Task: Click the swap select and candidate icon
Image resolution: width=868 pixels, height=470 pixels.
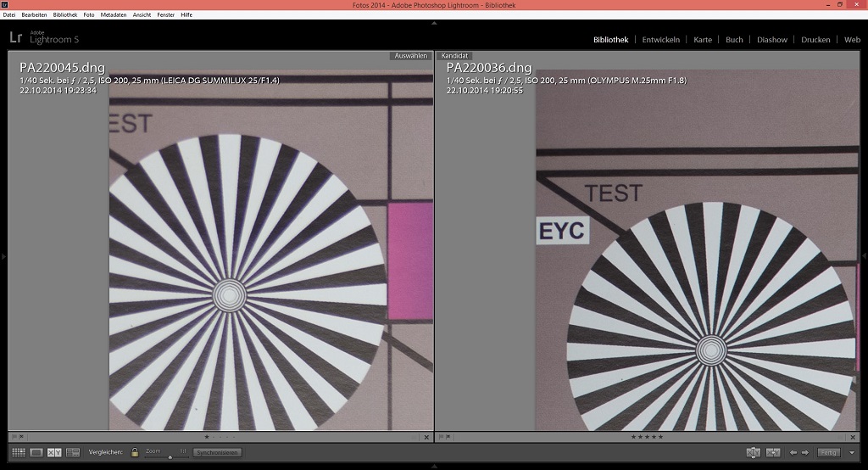Action: tap(753, 453)
